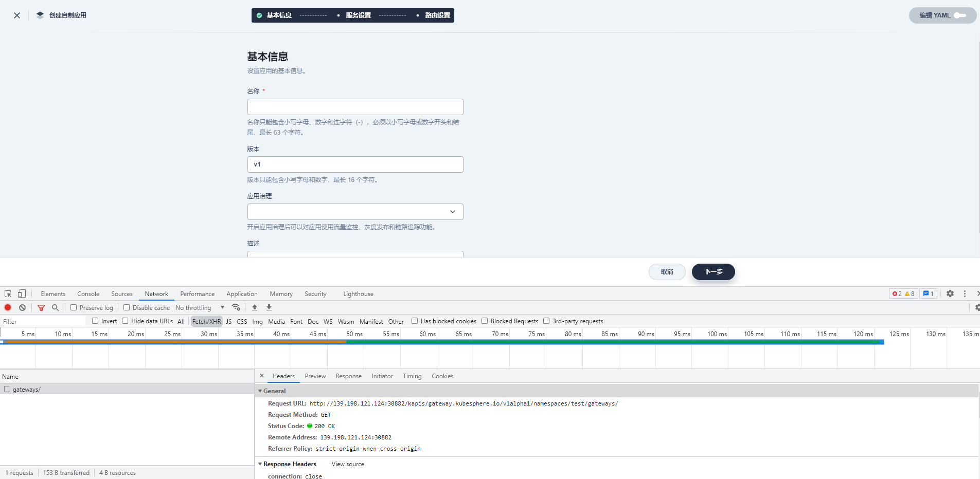Viewport: 980px width, 479px height.
Task: Open DevTools settings gear icon
Action: coord(949,293)
